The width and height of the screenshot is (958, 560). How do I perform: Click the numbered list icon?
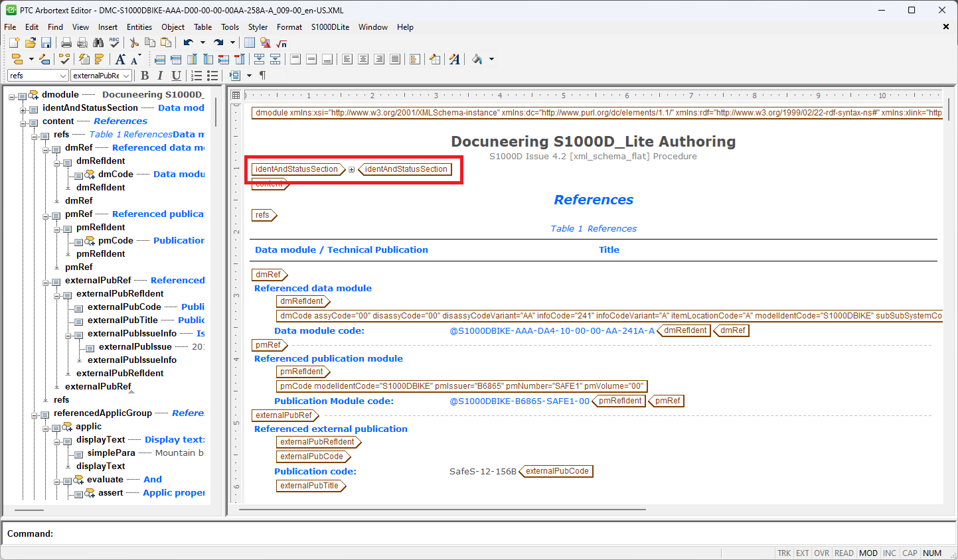pyautogui.click(x=197, y=76)
